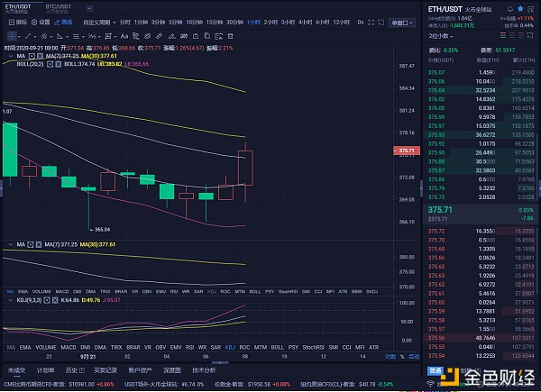Select the 4小时 timeframe

click(305, 23)
